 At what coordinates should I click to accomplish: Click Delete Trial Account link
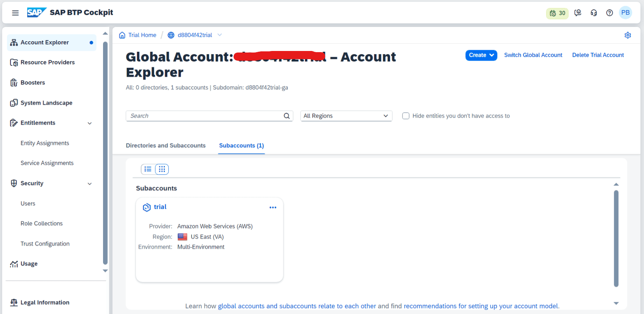[598, 55]
